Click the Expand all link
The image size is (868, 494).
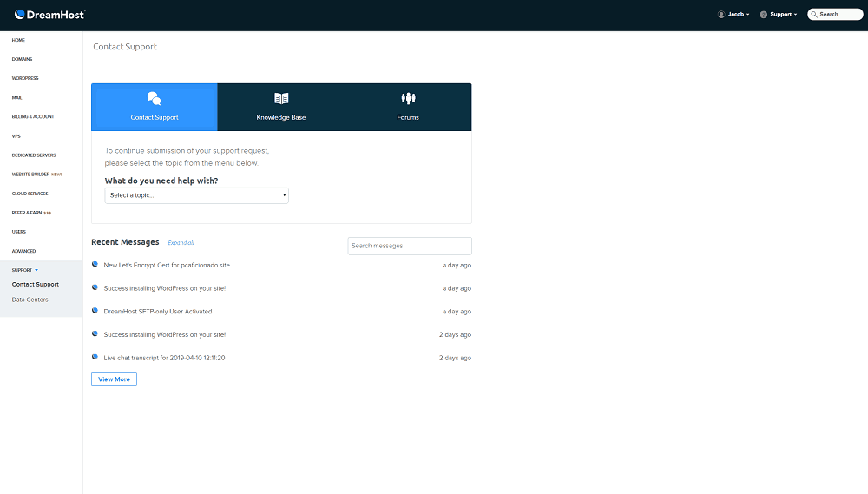coord(181,243)
